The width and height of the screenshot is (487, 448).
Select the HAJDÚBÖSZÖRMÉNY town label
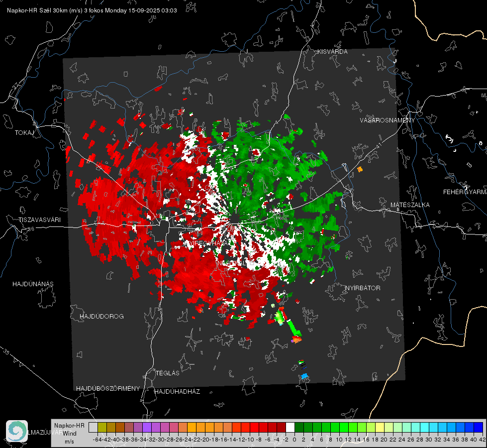108,389
